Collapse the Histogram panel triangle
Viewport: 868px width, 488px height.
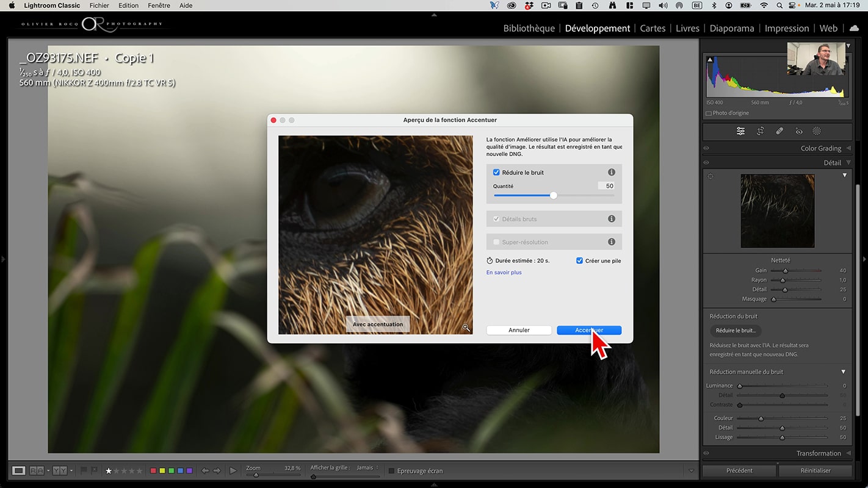(848, 46)
